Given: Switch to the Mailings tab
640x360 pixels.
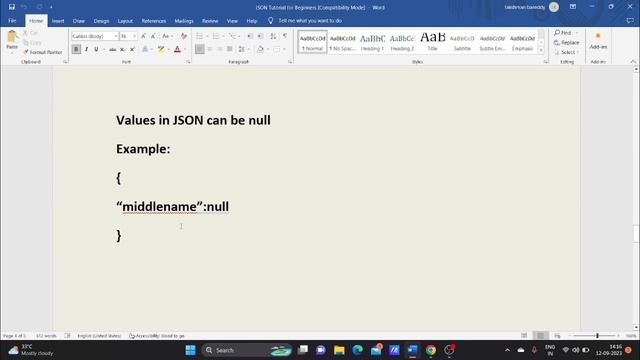Looking at the screenshot, I should pyautogui.click(x=184, y=21).
